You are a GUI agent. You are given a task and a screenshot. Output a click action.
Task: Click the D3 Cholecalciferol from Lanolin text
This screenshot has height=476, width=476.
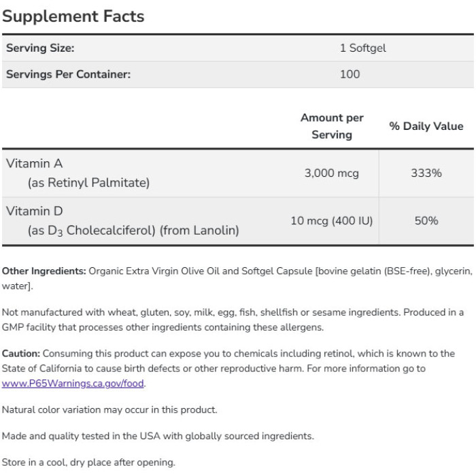[133, 231]
